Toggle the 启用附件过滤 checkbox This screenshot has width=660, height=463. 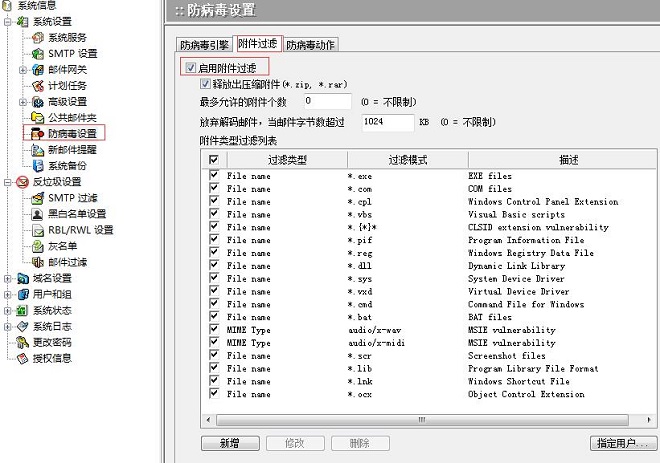191,67
